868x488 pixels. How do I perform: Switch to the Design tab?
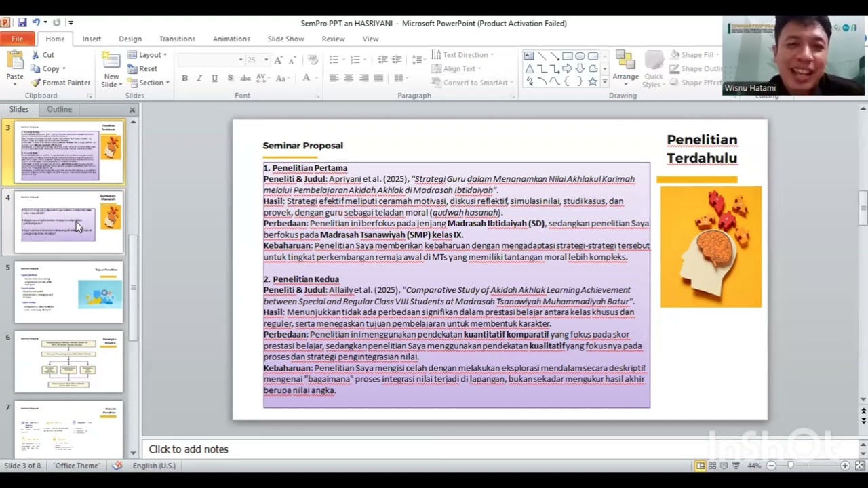point(130,39)
